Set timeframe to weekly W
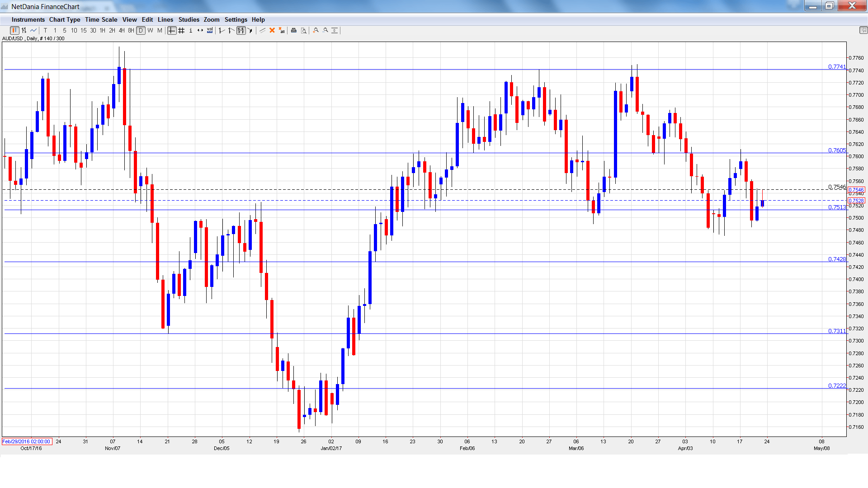The height and width of the screenshot is (488, 868). pyautogui.click(x=151, y=31)
